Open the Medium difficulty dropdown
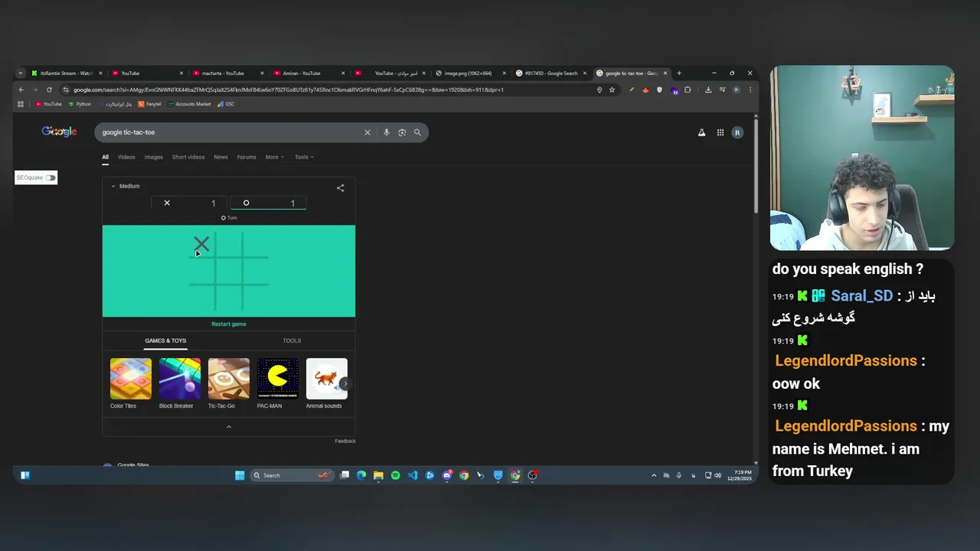The height and width of the screenshot is (551, 980). pos(125,186)
